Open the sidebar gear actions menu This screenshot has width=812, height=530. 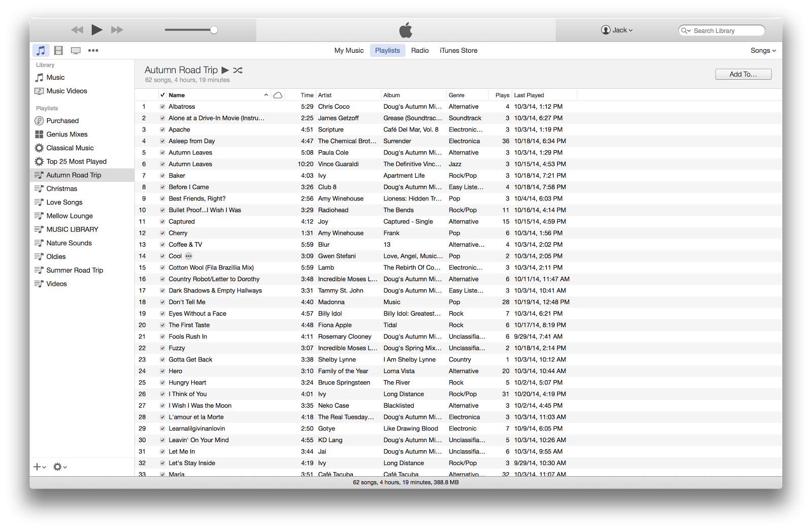(60, 467)
